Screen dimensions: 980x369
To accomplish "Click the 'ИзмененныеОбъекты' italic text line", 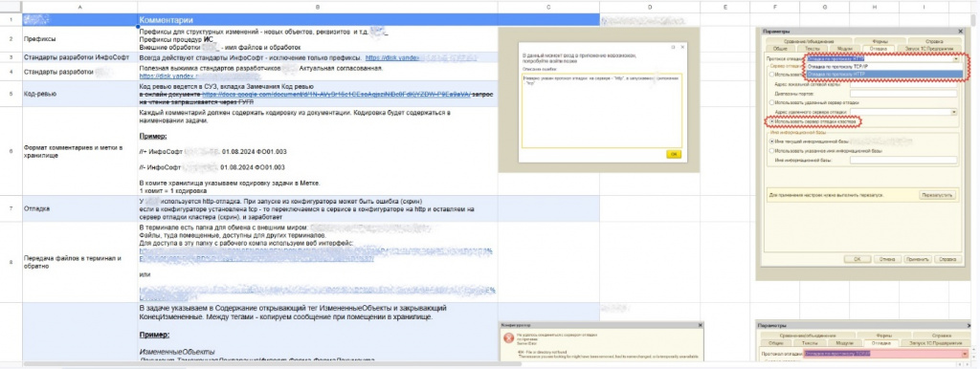I will (177, 352).
